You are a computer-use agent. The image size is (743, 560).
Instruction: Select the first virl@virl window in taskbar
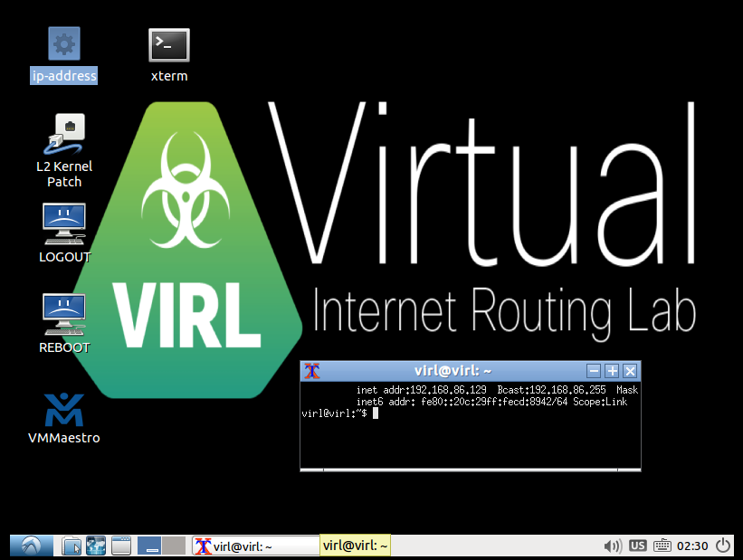[253, 546]
